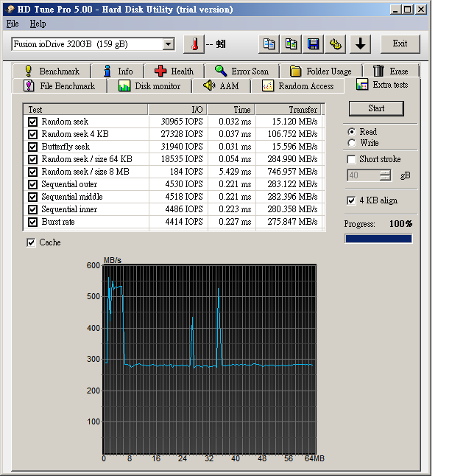Open the Help menu

(38, 24)
